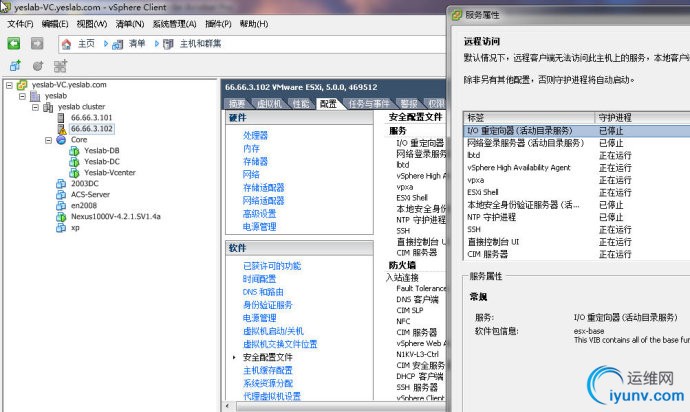Open the 帮助(H) menu

tap(254, 24)
